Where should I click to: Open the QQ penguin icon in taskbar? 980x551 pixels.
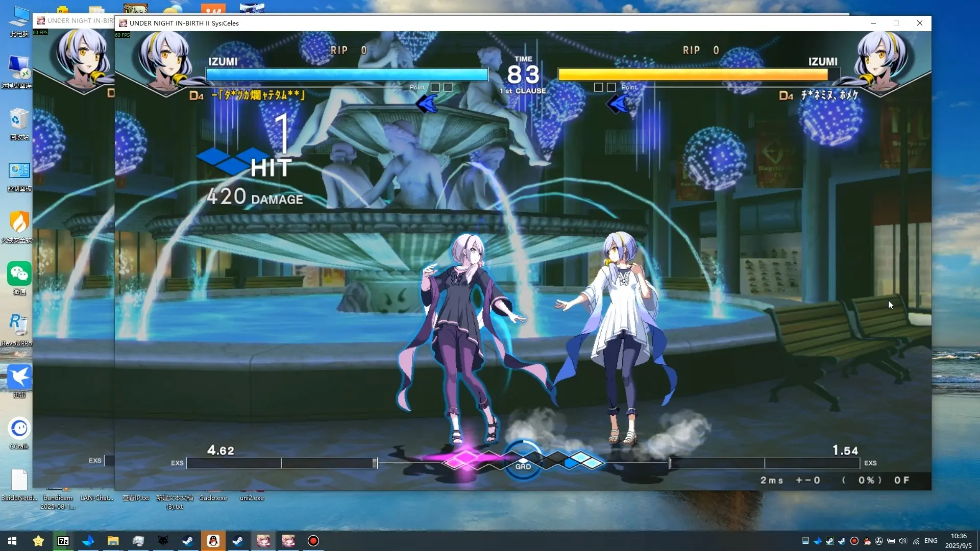point(213,541)
